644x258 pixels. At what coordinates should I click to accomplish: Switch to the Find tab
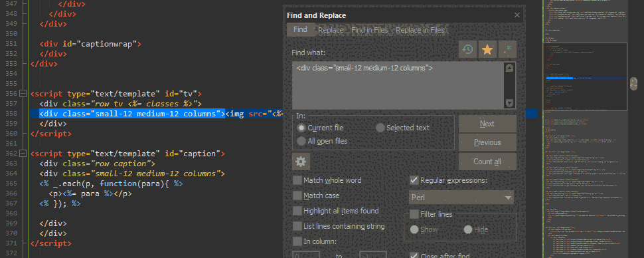(x=300, y=30)
